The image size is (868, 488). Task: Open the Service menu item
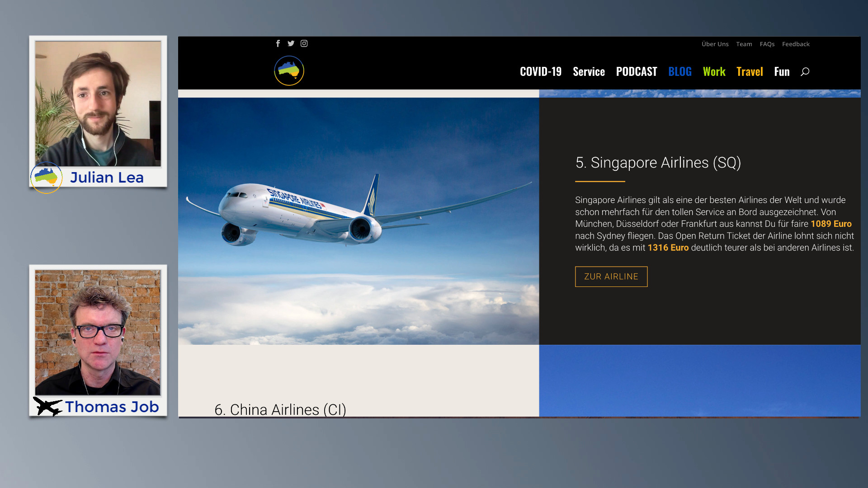tap(589, 71)
